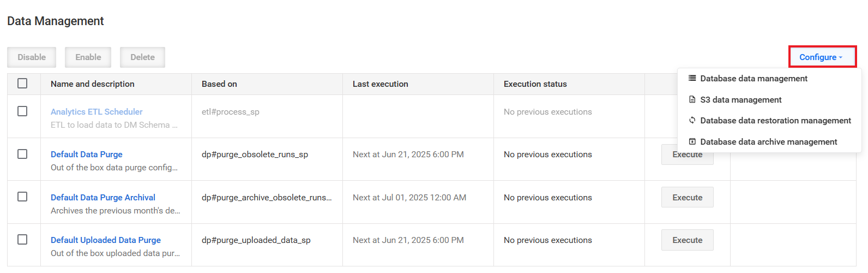Screen dimensions: 868x273
Task: Click the Delete button
Action: coord(142,57)
